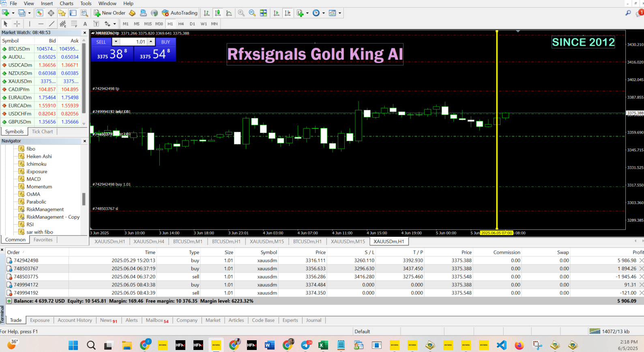
Task: Open the Profiles toolbar icon
Action: point(22,13)
